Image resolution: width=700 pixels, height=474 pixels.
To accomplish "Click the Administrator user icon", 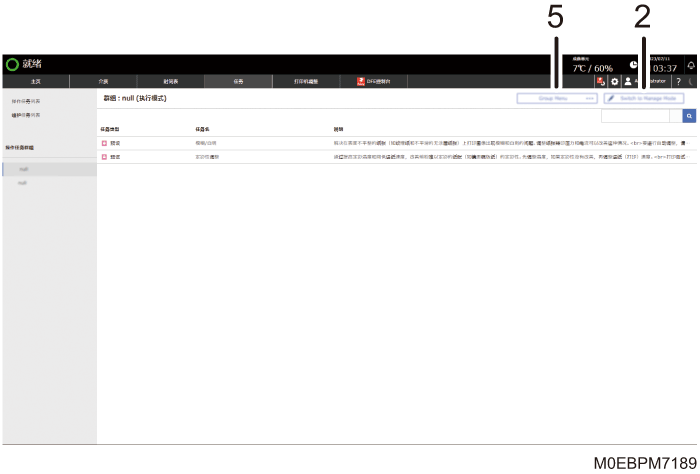I will pos(628,81).
